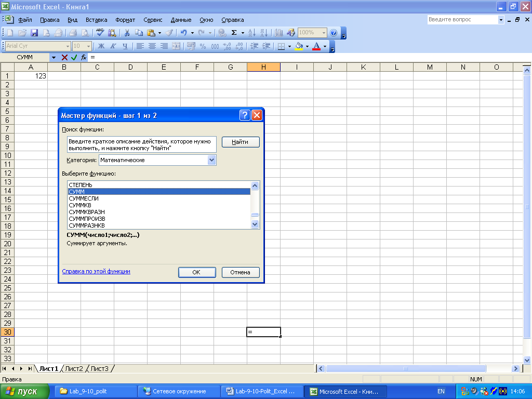Click the Print Preview icon

coord(85,33)
